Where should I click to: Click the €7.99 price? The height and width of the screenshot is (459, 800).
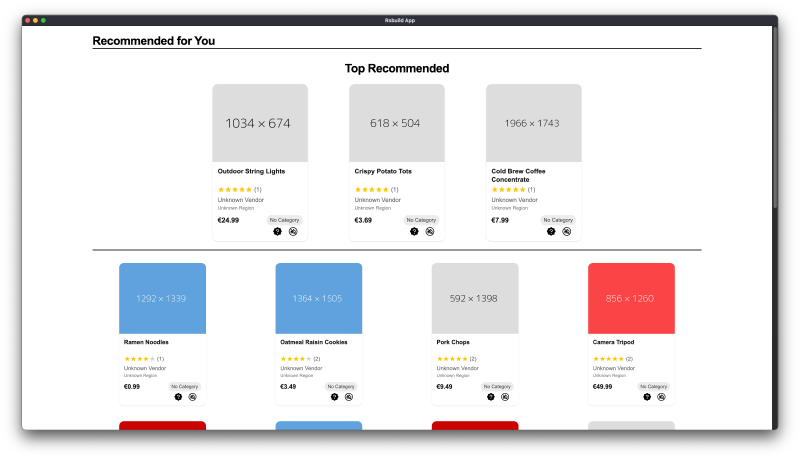coord(500,220)
